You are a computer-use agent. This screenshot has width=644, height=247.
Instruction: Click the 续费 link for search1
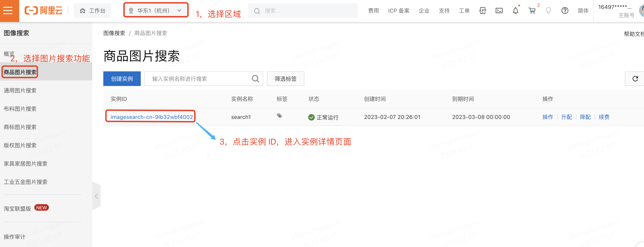(604, 117)
